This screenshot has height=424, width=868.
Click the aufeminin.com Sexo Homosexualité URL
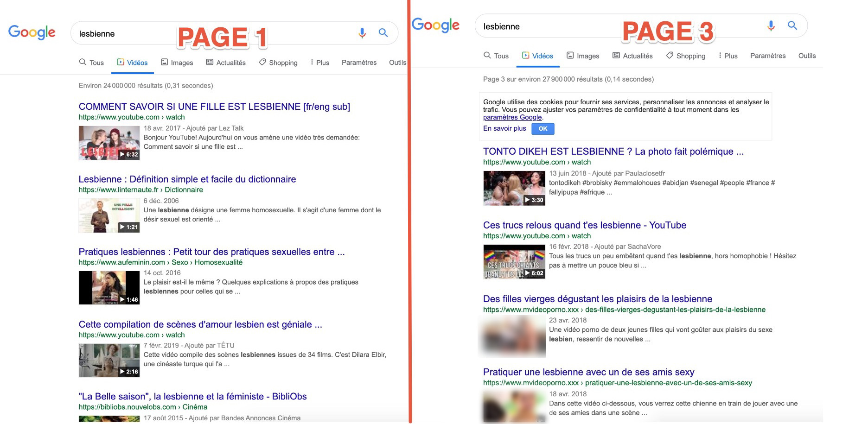[160, 262]
